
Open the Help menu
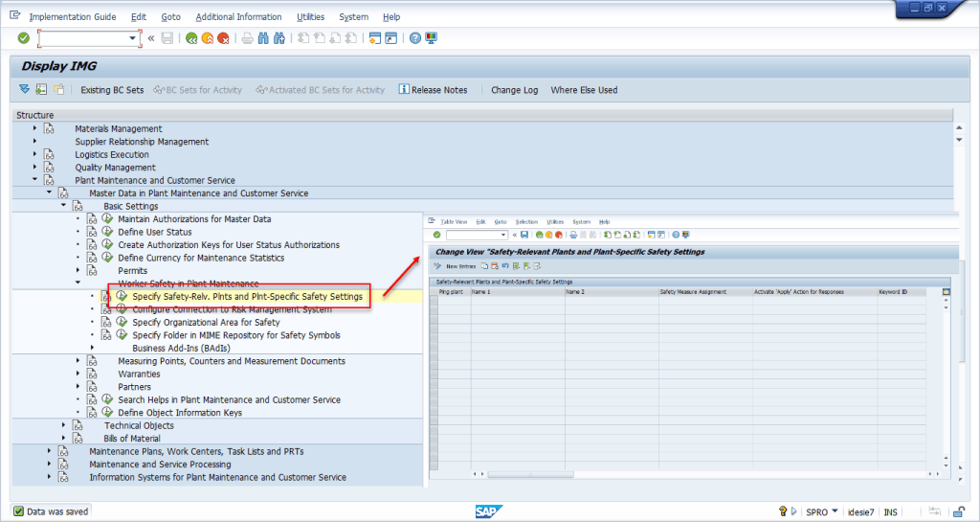click(391, 17)
